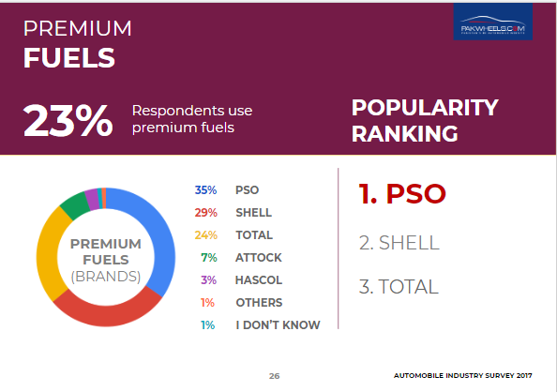The width and height of the screenshot is (557, 392).
Task: Select the purple Hascol donut segment
Action: (x=92, y=200)
